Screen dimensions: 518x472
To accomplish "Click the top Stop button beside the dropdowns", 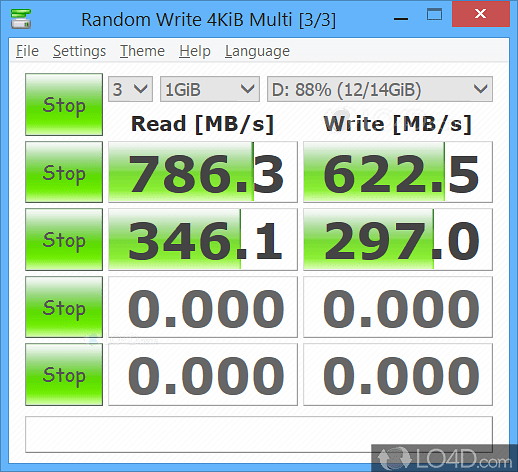I will (64, 104).
